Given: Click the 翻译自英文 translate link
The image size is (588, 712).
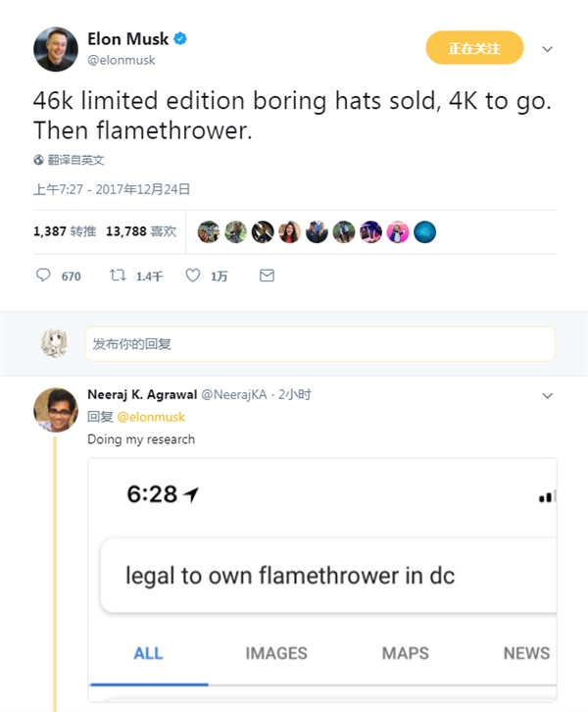Looking at the screenshot, I should [75, 160].
